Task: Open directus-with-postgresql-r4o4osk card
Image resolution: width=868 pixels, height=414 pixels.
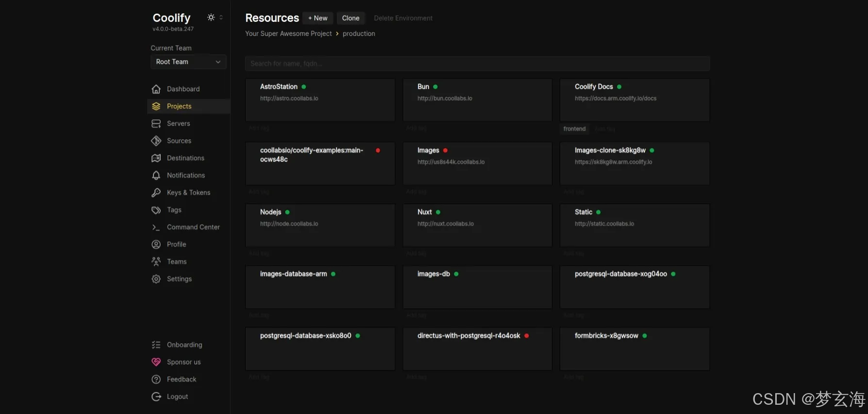Action: pos(477,349)
